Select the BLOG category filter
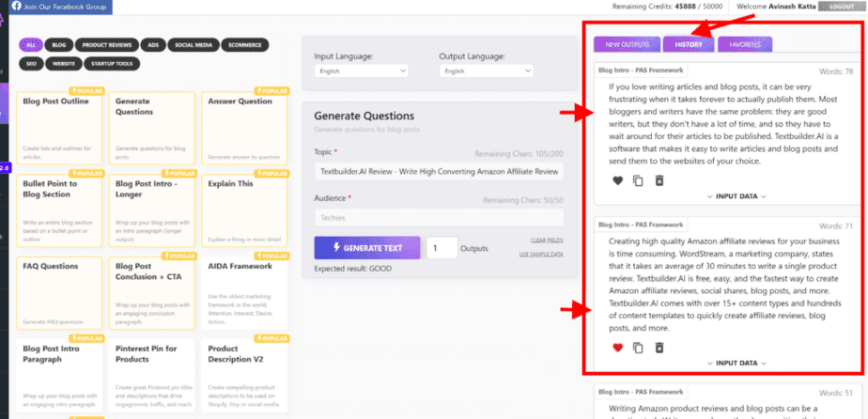The image size is (868, 419). tap(58, 45)
